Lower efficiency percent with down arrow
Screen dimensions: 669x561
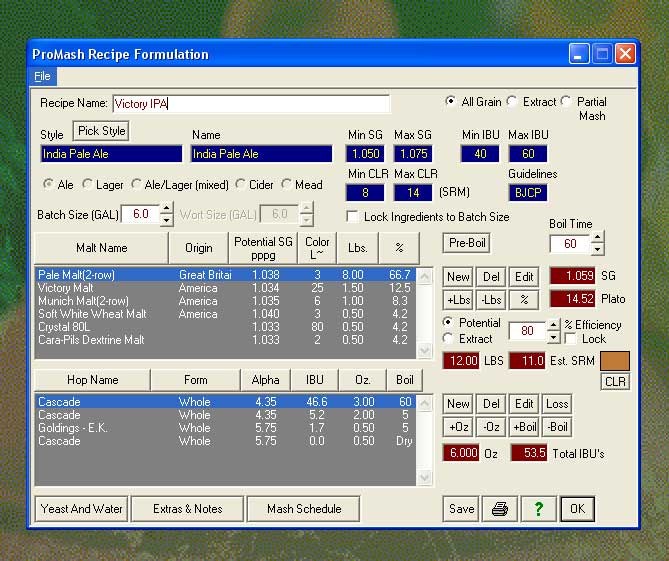pos(553,337)
